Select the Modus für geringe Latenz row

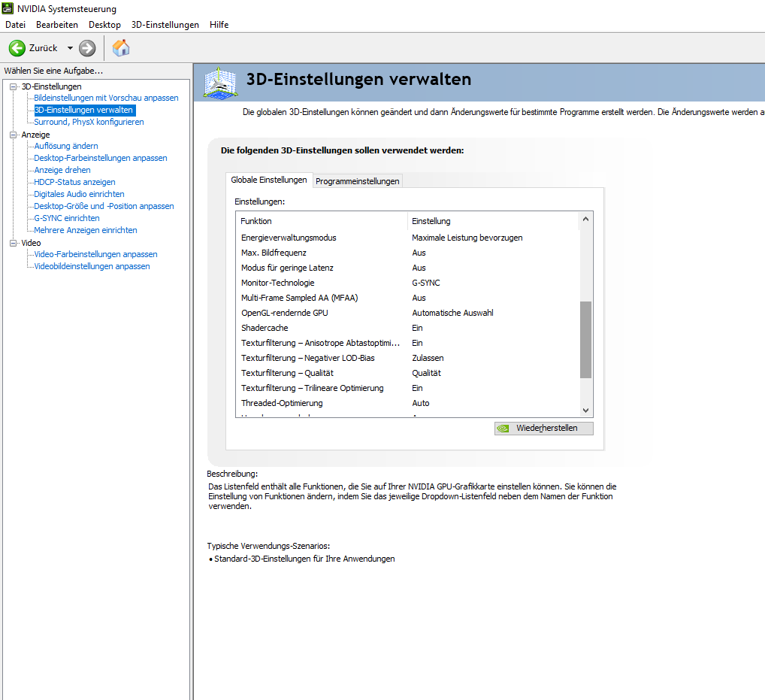coord(407,268)
